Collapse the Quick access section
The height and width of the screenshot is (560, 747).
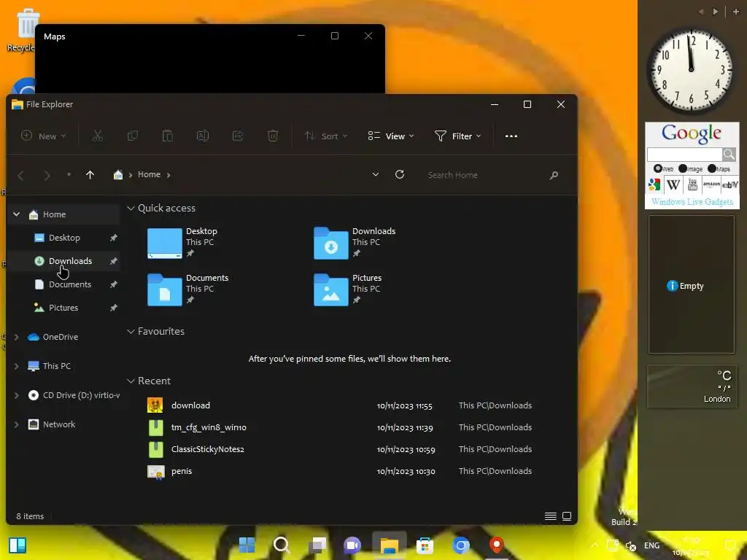tap(131, 208)
